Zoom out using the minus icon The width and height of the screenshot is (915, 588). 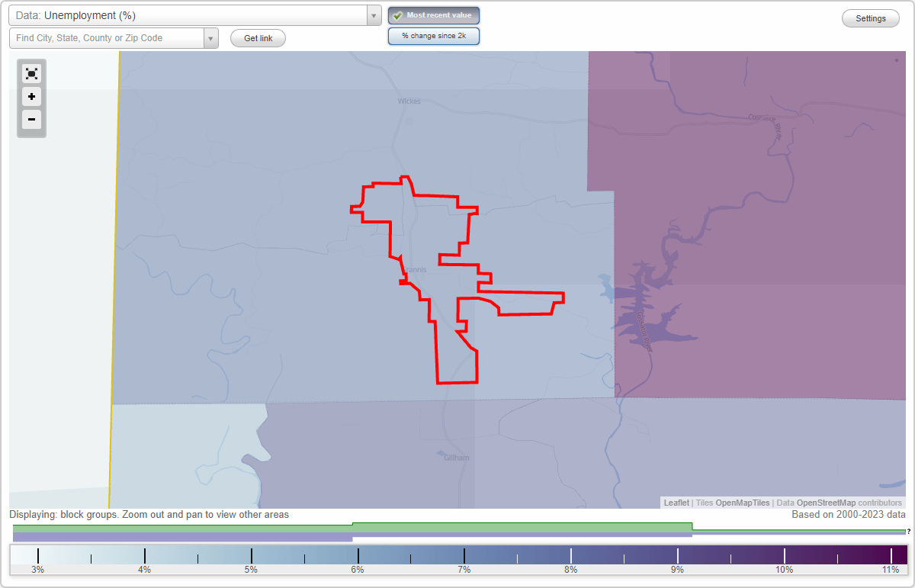point(31,120)
